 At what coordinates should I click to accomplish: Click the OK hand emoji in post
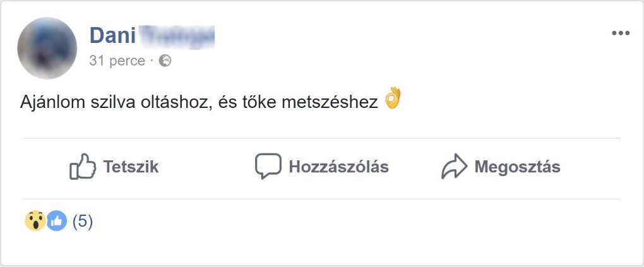[393, 98]
